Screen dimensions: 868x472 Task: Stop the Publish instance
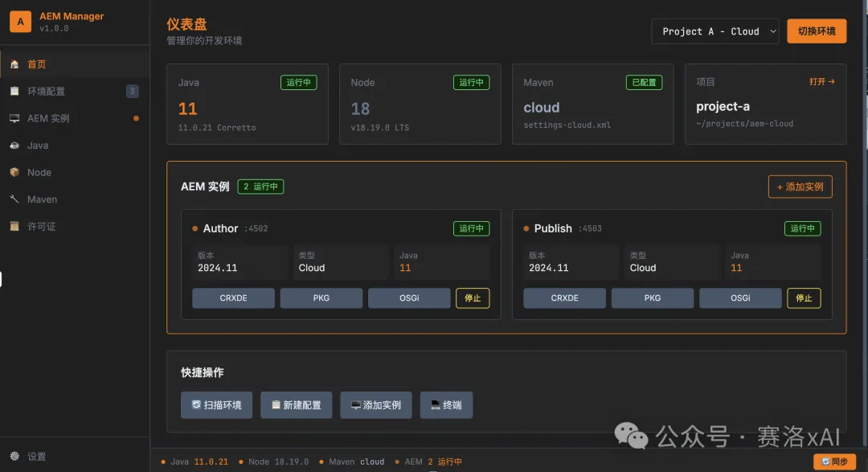point(804,298)
